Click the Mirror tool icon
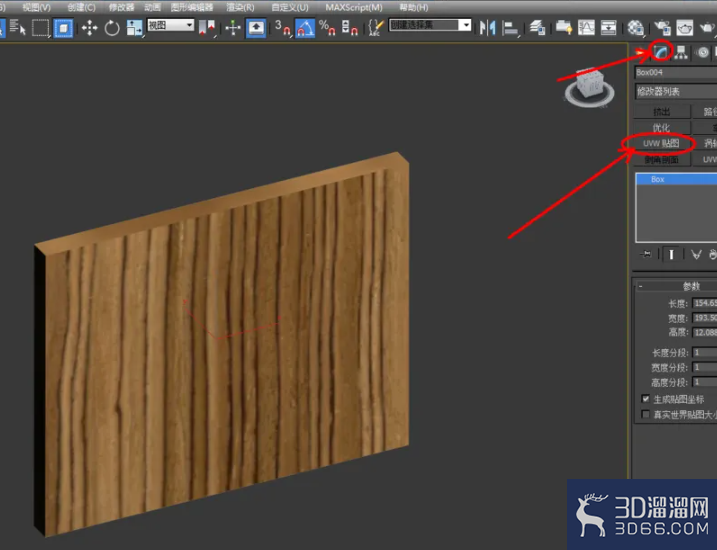The width and height of the screenshot is (717, 550). pyautogui.click(x=487, y=28)
